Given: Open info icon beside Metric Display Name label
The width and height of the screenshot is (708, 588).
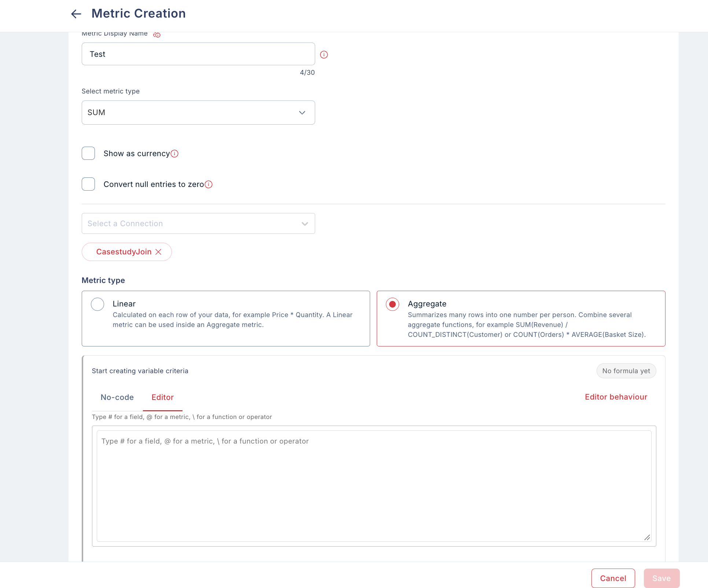Looking at the screenshot, I should pyautogui.click(x=157, y=35).
